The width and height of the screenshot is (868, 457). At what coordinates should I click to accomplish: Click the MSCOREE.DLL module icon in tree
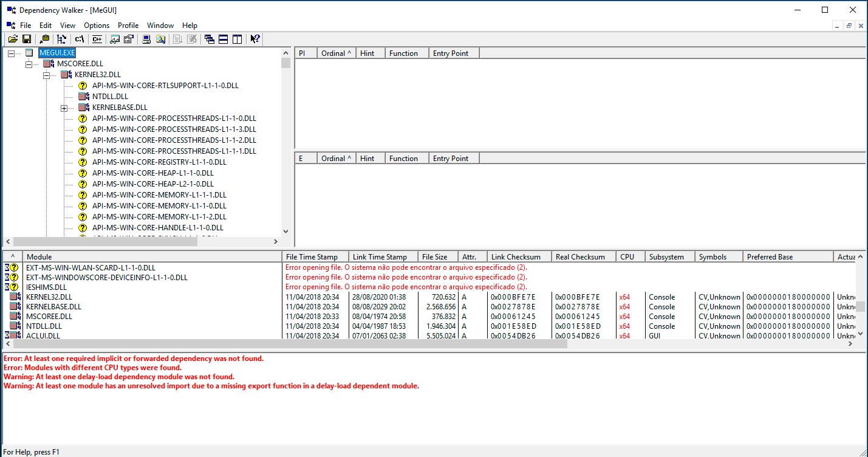click(47, 63)
